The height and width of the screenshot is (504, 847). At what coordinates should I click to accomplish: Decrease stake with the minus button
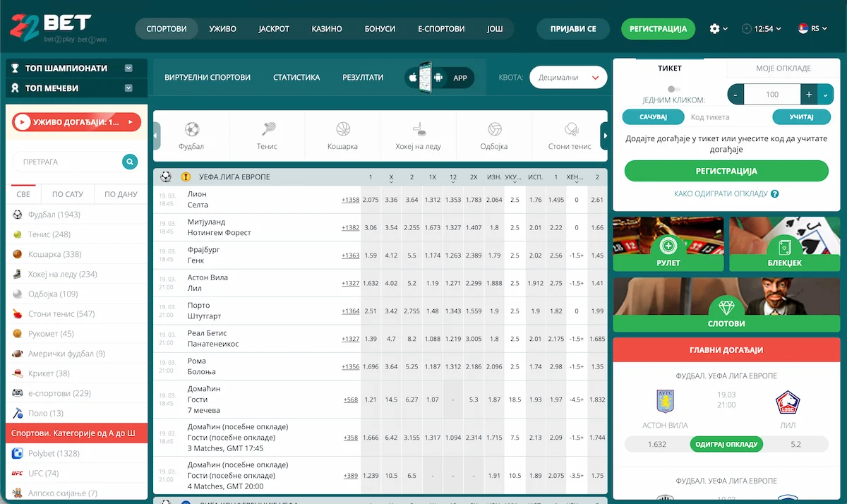735,95
